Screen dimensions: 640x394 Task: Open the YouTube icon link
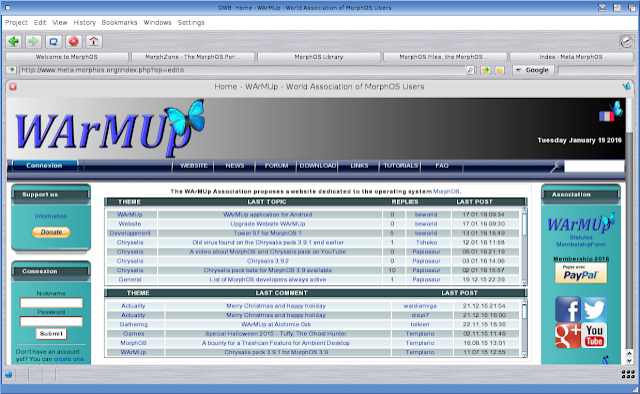[x=594, y=336]
